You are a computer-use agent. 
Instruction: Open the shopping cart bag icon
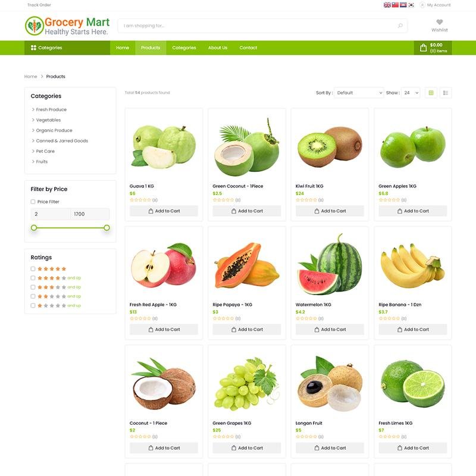tap(423, 48)
